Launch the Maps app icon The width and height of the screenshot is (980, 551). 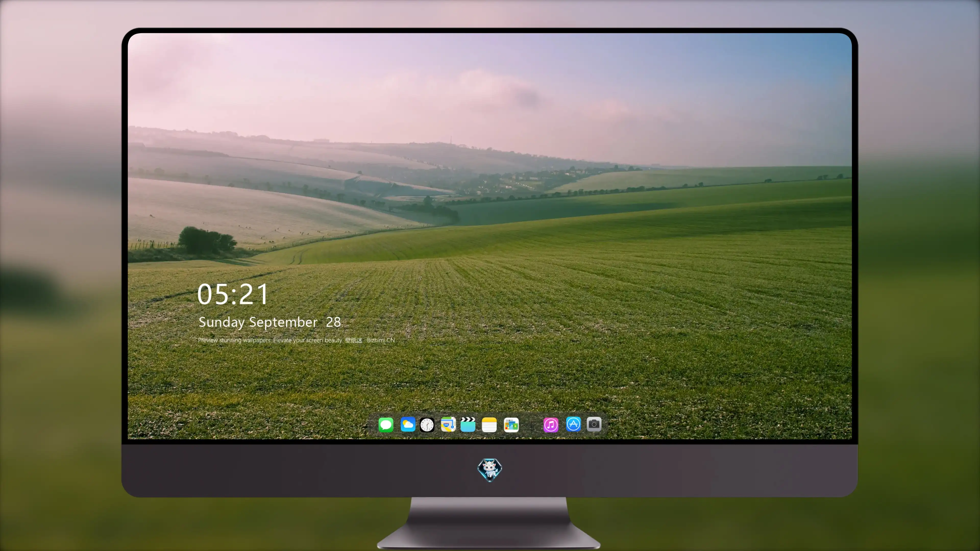[448, 424]
